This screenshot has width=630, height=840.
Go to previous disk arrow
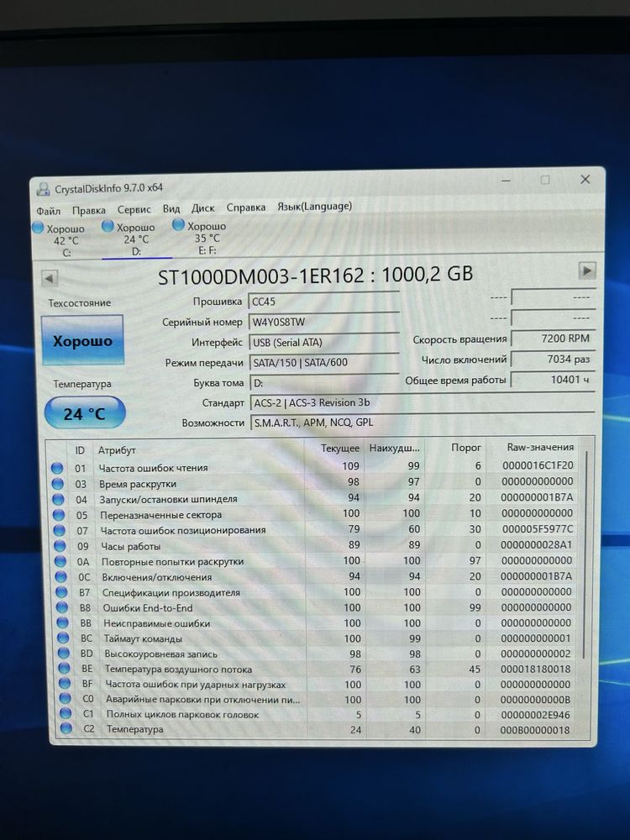tap(50, 278)
